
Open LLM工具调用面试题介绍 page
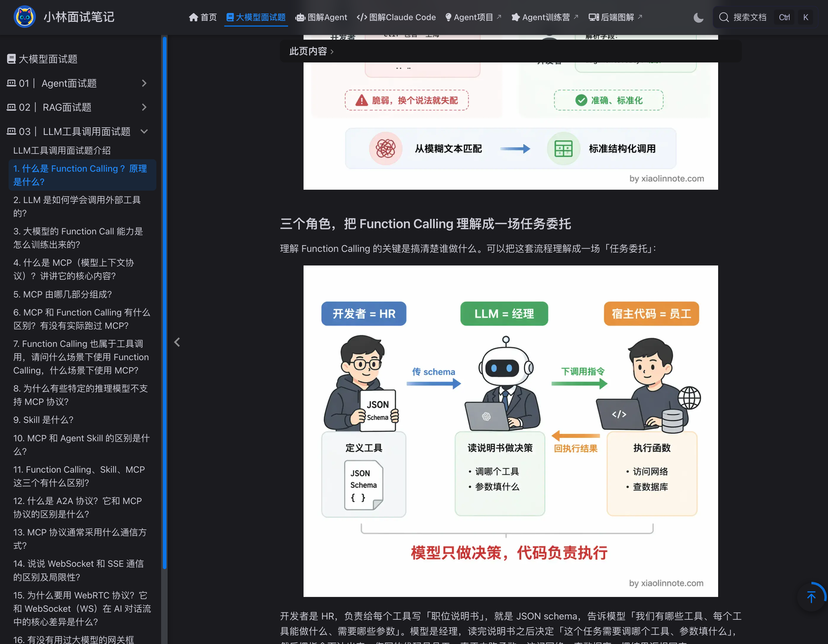(62, 151)
